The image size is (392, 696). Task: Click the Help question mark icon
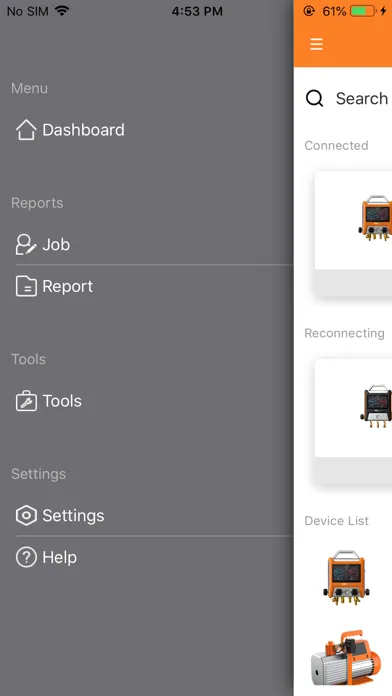tap(26, 557)
